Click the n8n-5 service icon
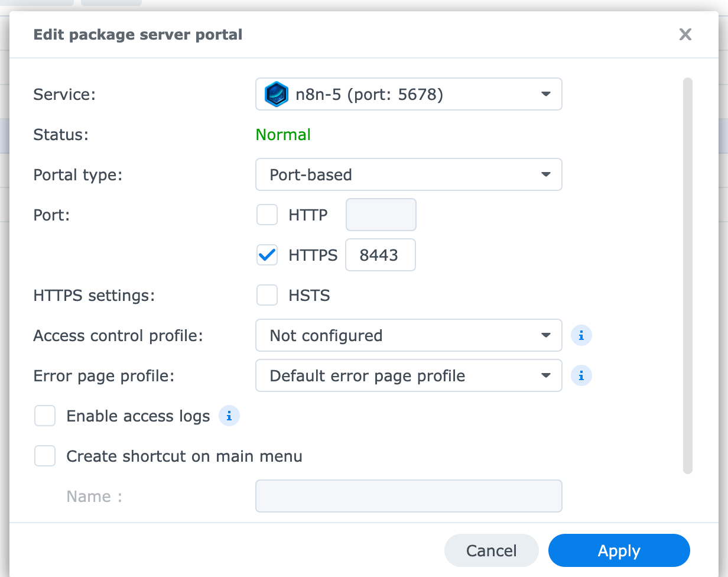The width and height of the screenshot is (728, 577). pos(276,95)
